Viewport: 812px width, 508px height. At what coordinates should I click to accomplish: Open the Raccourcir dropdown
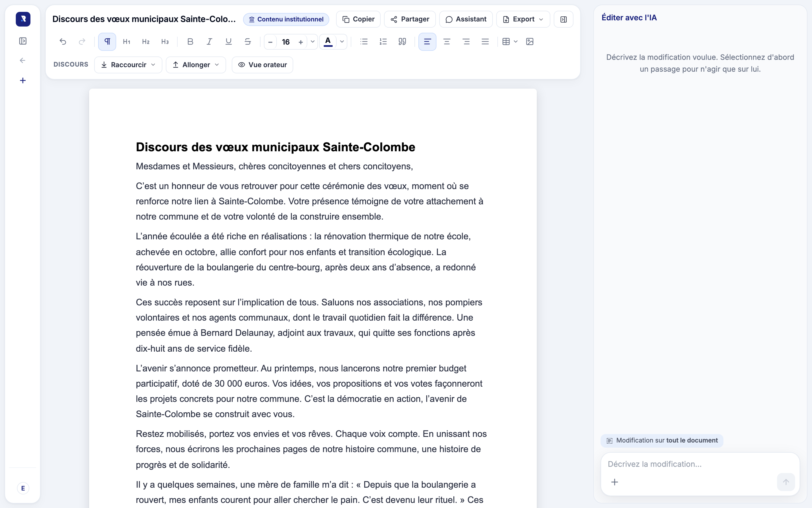(128, 65)
